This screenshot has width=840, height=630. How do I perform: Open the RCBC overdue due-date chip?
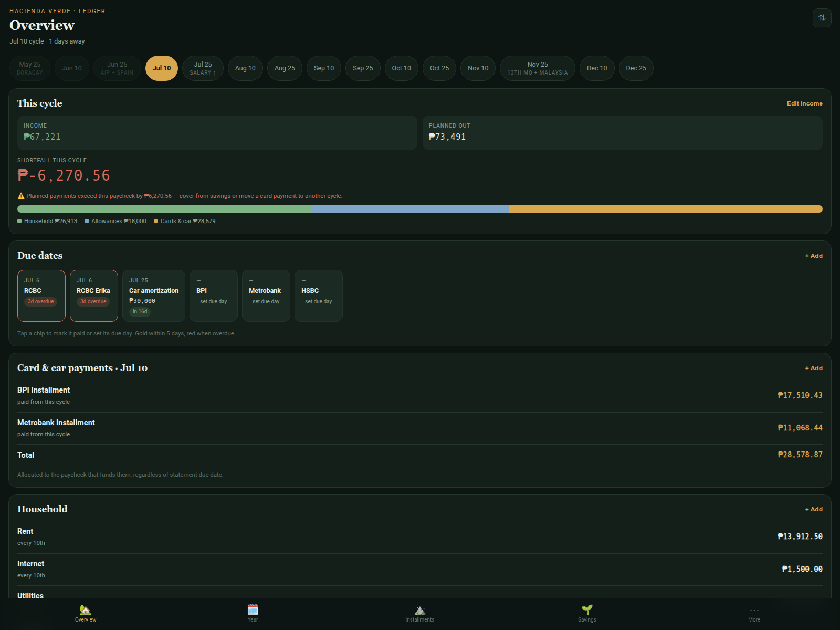tap(41, 296)
